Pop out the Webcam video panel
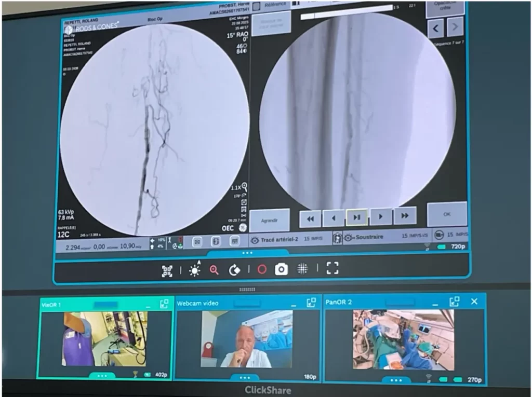The image size is (532, 397). point(311,303)
